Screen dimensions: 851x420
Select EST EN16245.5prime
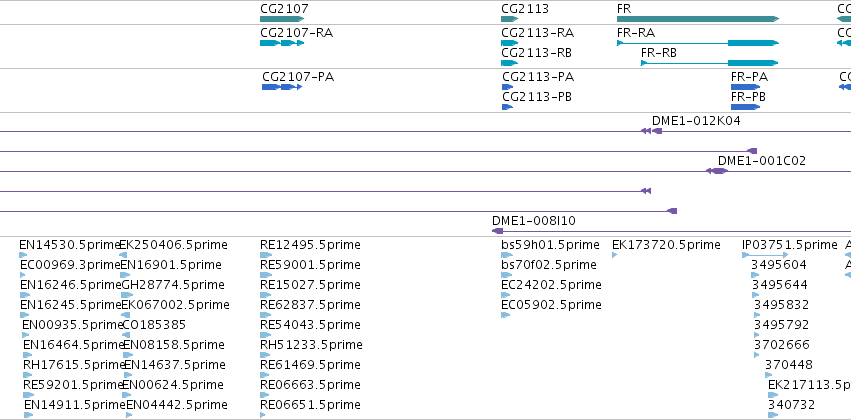(x=71, y=306)
